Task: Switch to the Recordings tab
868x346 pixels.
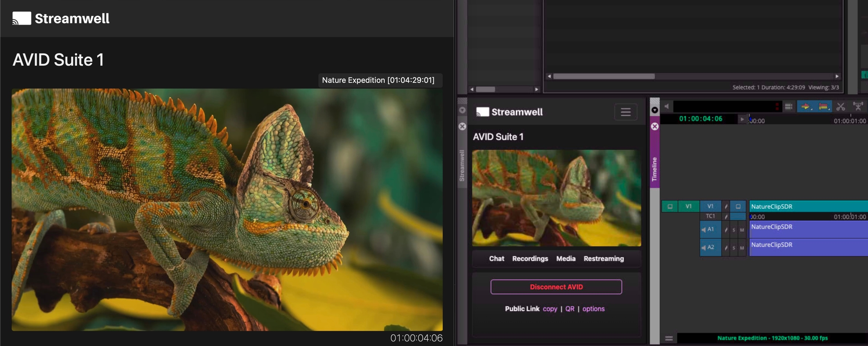Action: pyautogui.click(x=530, y=259)
